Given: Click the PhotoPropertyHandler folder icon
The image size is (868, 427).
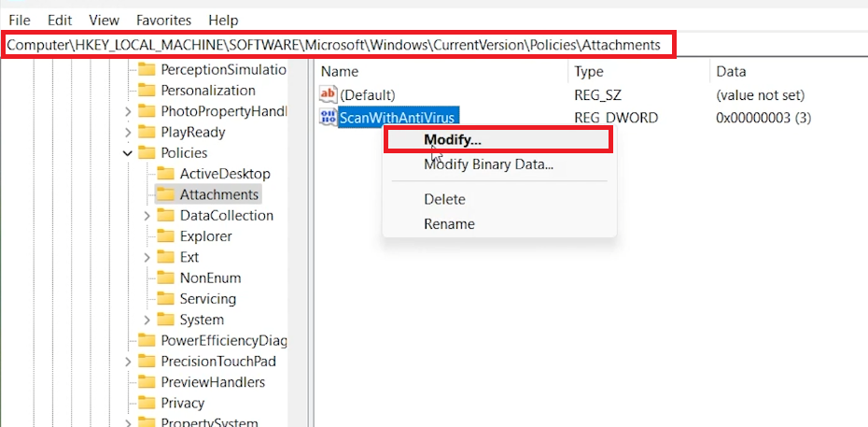Looking at the screenshot, I should [x=147, y=111].
